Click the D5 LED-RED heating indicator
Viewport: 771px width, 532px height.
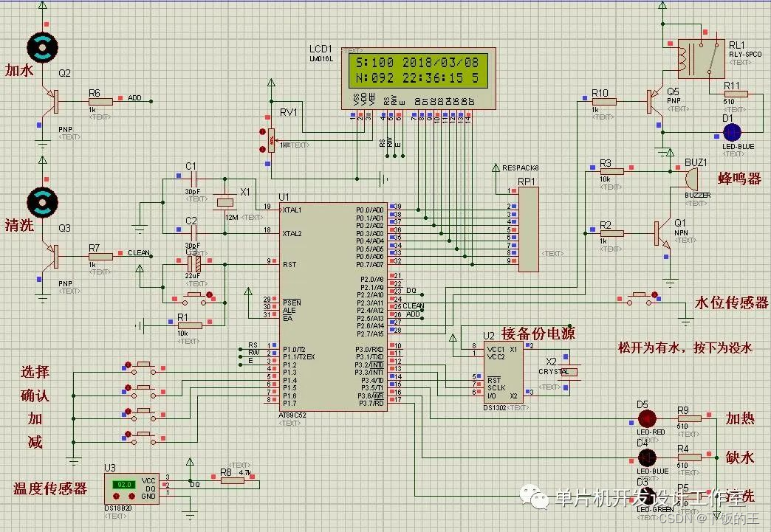[647, 418]
